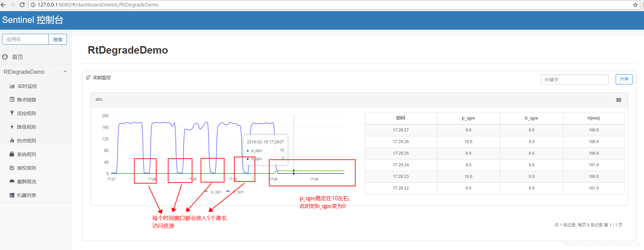Open 热点规则 menu item
Image resolution: width=644 pixels, height=250 pixels.
pos(26,141)
